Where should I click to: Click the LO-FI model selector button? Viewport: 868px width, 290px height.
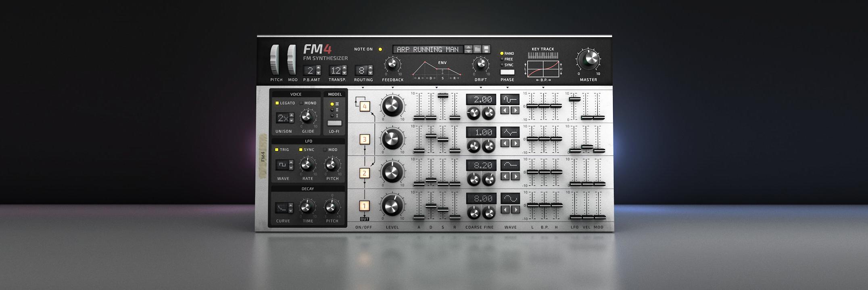point(334,123)
